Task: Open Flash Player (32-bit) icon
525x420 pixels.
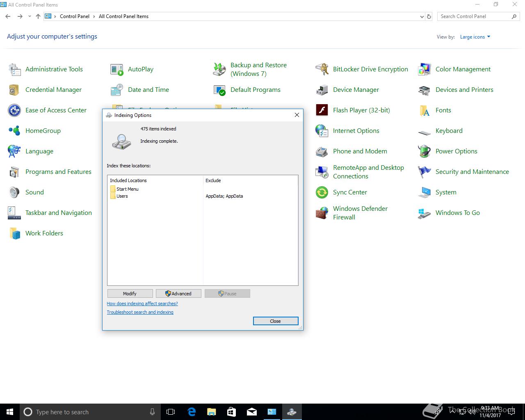Action: [x=322, y=110]
